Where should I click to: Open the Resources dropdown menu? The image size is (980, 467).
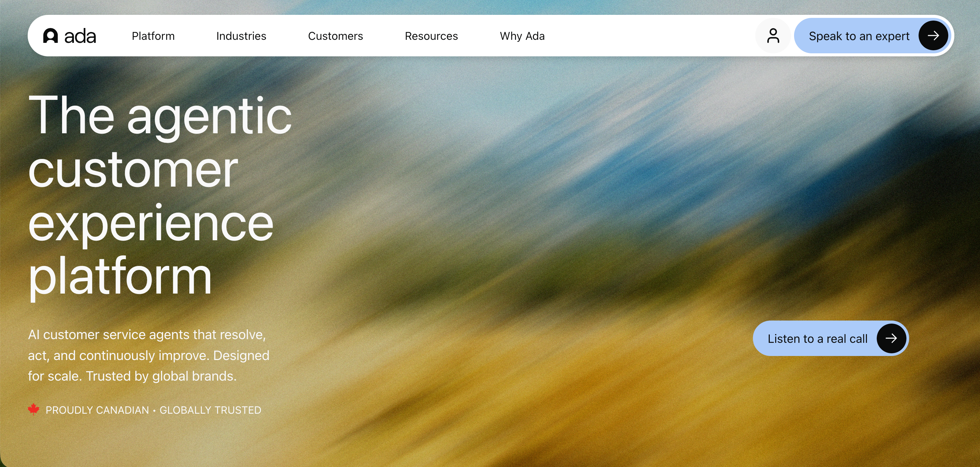[x=431, y=36]
